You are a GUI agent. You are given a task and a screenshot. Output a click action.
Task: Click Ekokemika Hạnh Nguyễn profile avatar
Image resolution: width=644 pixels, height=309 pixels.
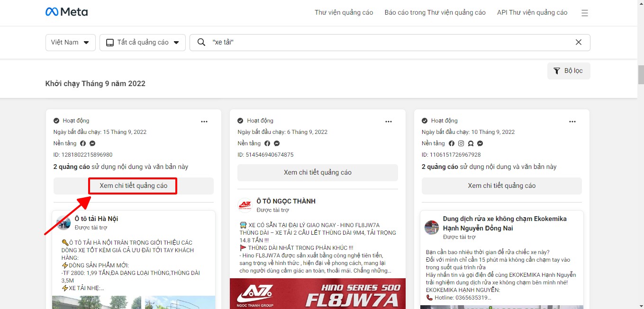pos(432,227)
